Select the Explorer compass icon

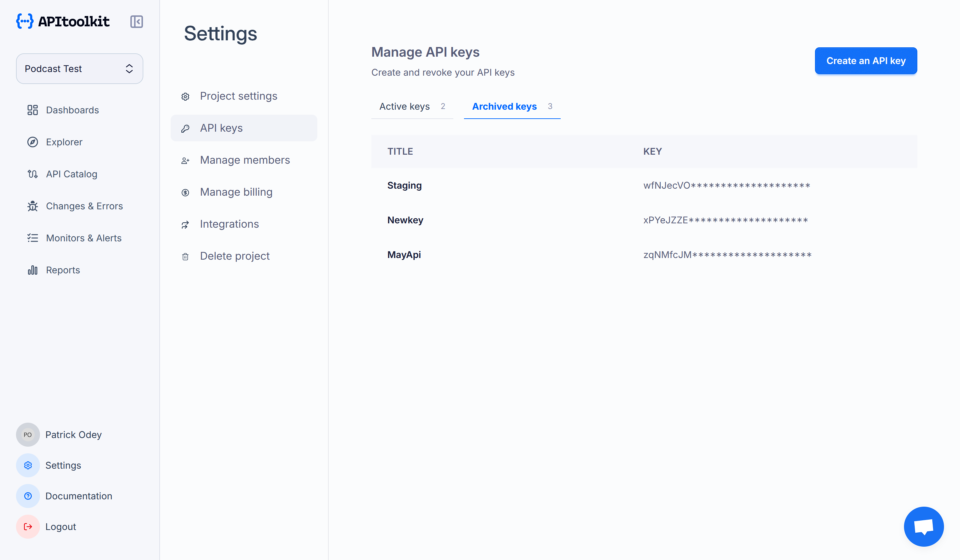[x=33, y=142]
